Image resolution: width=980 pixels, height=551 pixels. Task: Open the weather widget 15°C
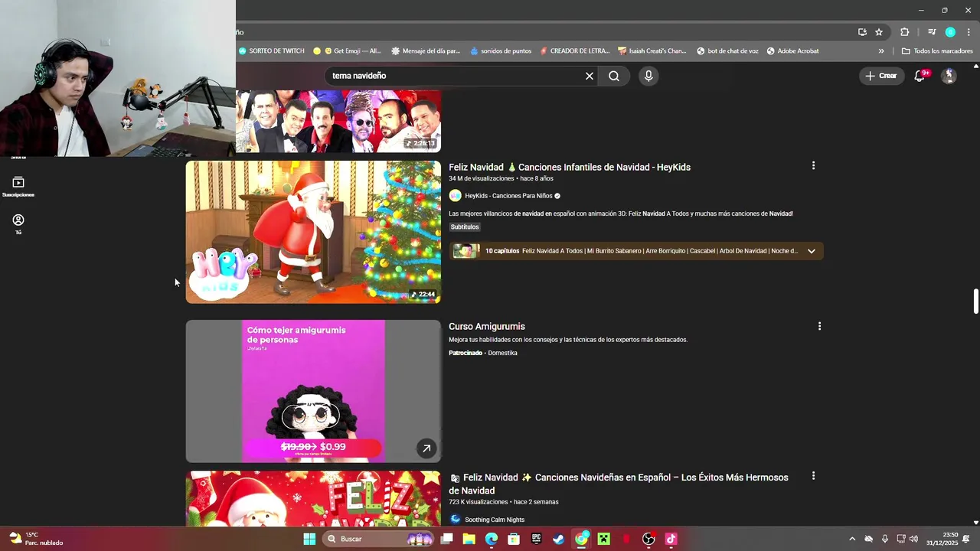point(35,539)
